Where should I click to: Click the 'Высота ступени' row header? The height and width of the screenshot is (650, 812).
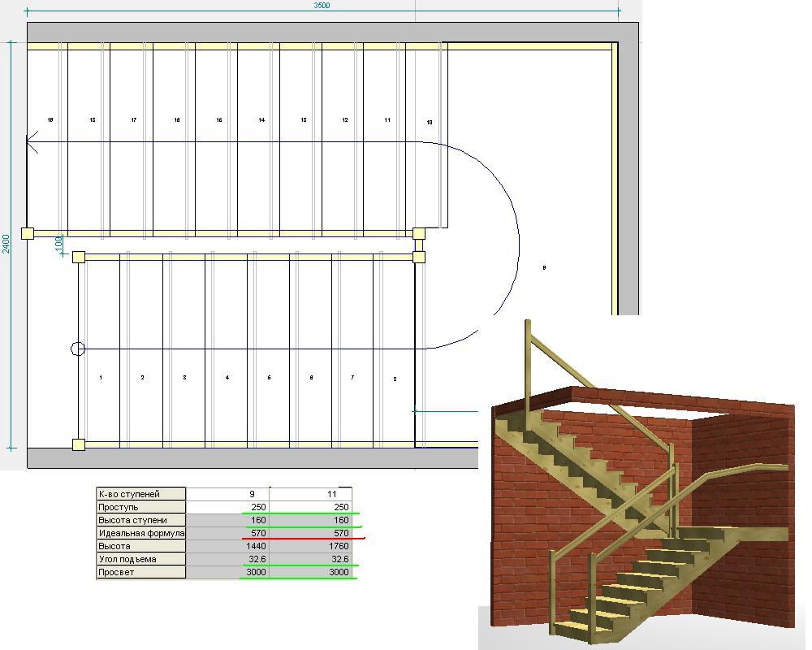140,520
